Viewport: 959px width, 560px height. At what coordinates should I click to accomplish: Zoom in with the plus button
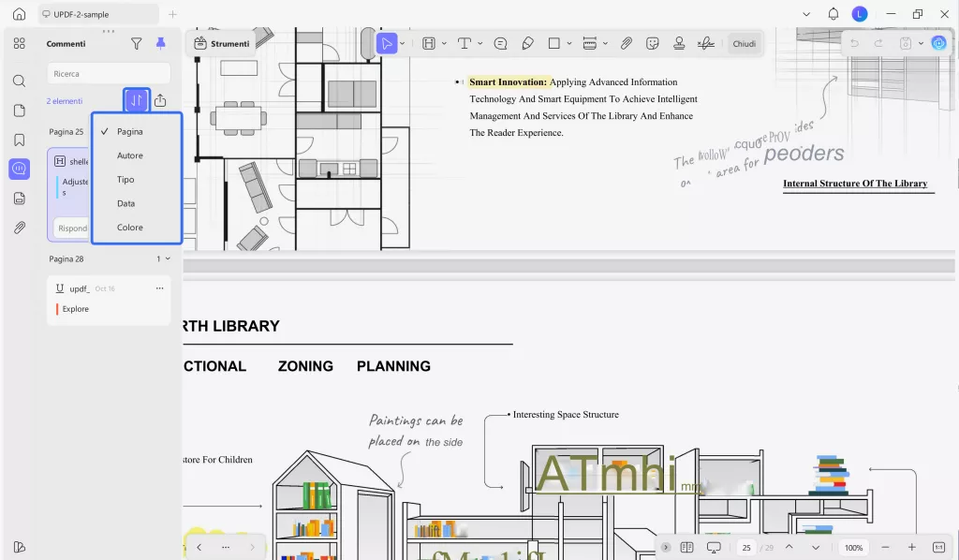tap(911, 547)
